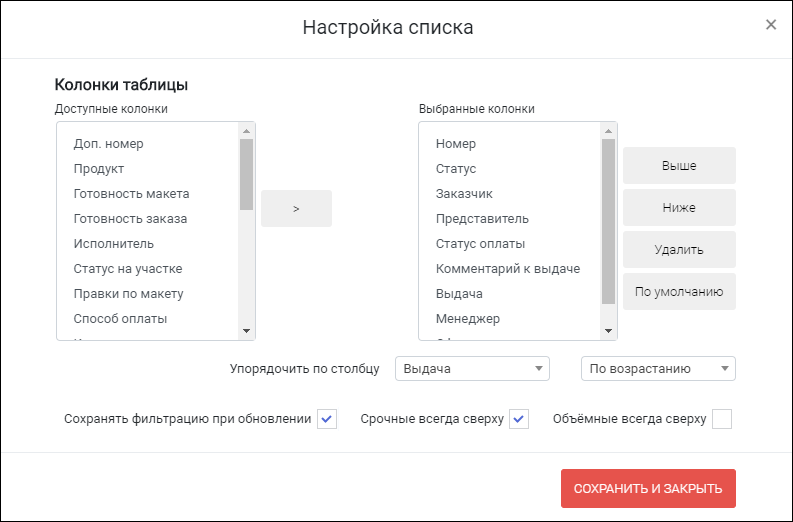
Task: Open the По возрастанию sort order dropdown
Action: [x=658, y=369]
